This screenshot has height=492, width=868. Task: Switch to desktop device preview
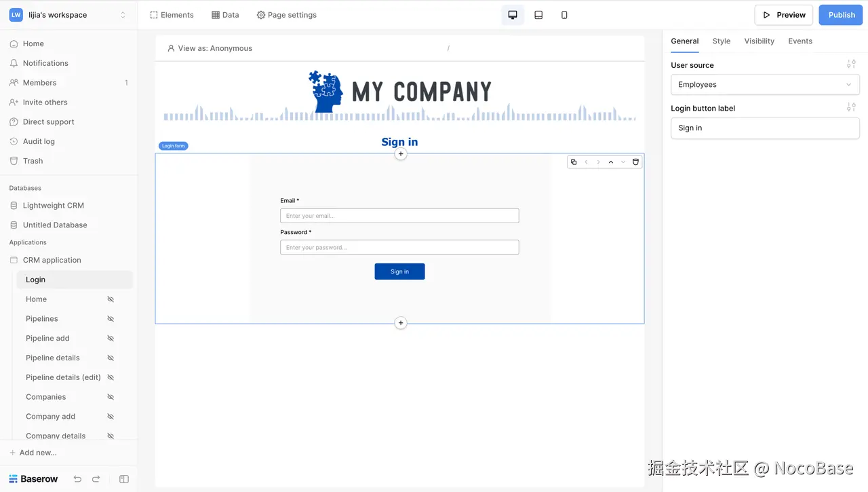[513, 15]
